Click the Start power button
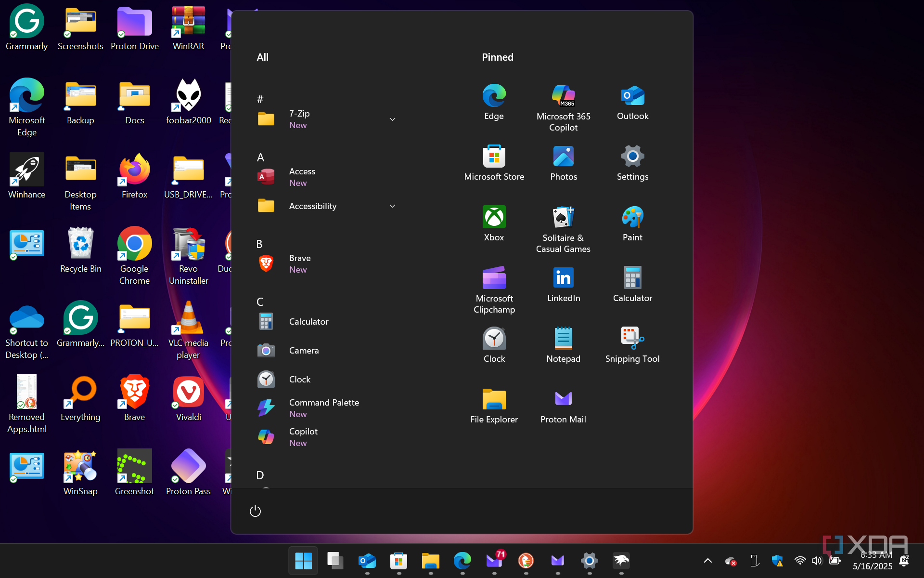The image size is (924, 578). pyautogui.click(x=255, y=511)
